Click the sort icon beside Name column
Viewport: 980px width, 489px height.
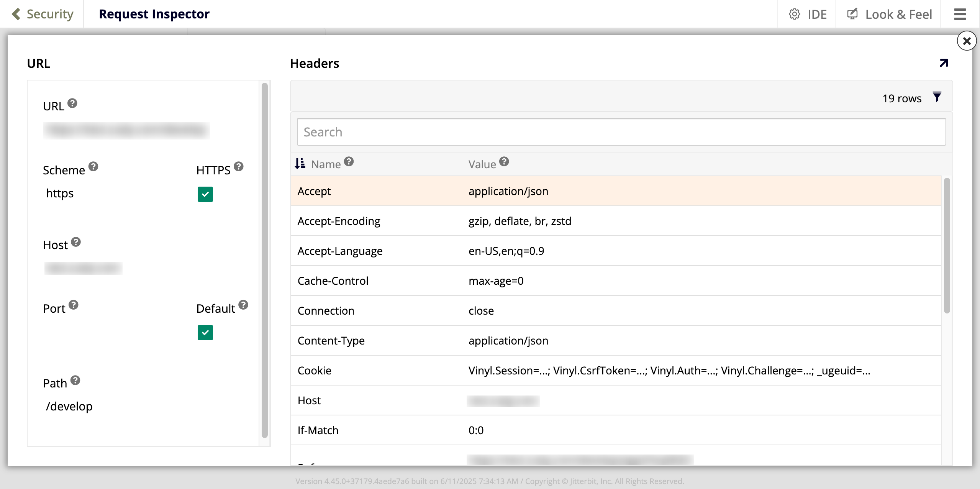300,164
